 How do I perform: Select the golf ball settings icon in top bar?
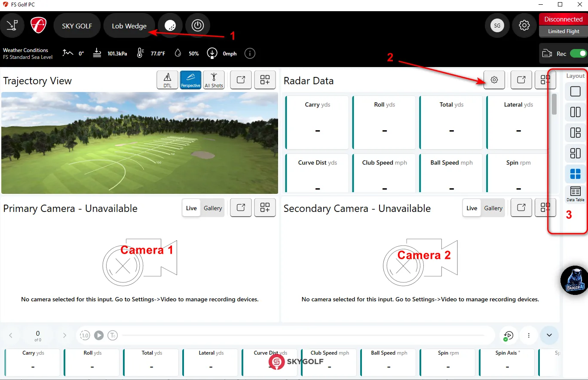(x=170, y=25)
